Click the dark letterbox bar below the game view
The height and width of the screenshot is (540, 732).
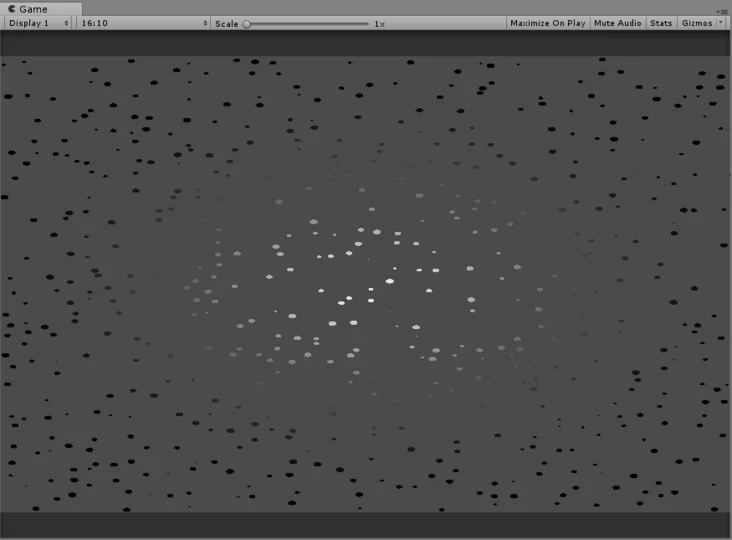366,525
